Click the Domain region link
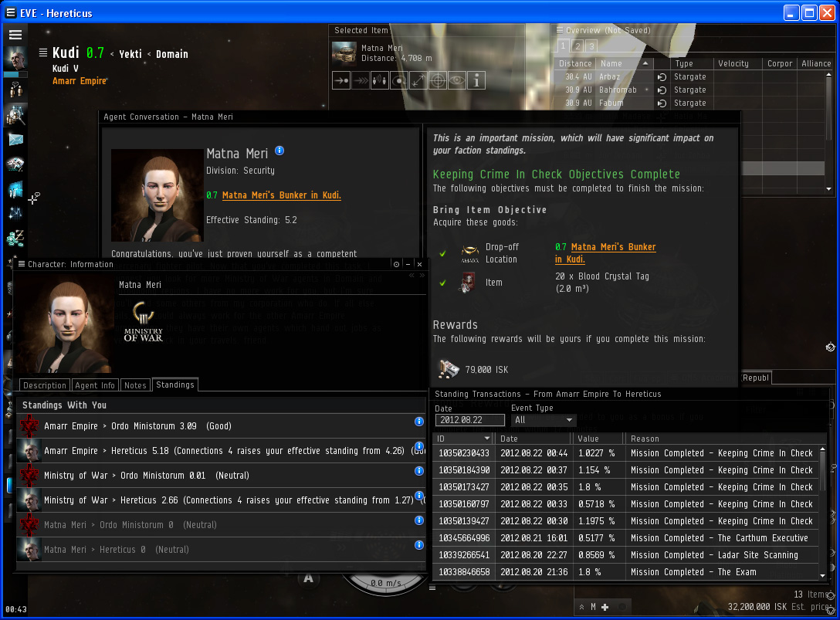The height and width of the screenshot is (620, 840). coord(172,53)
